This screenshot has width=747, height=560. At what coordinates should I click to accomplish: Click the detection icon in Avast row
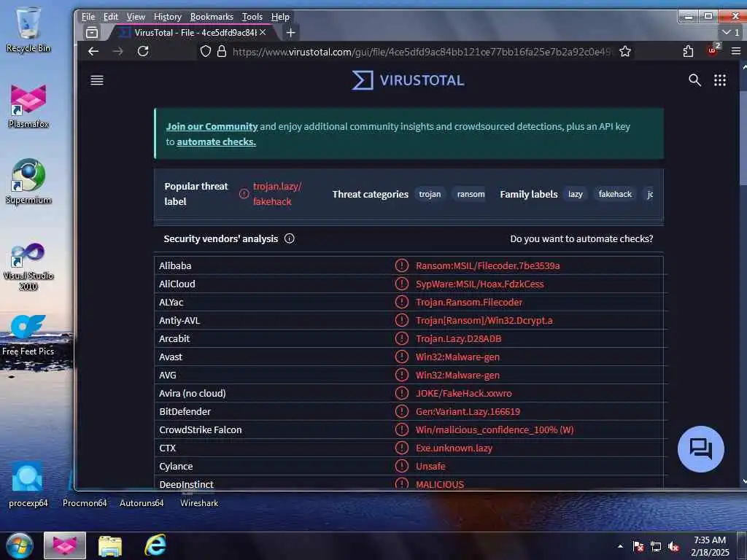402,357
